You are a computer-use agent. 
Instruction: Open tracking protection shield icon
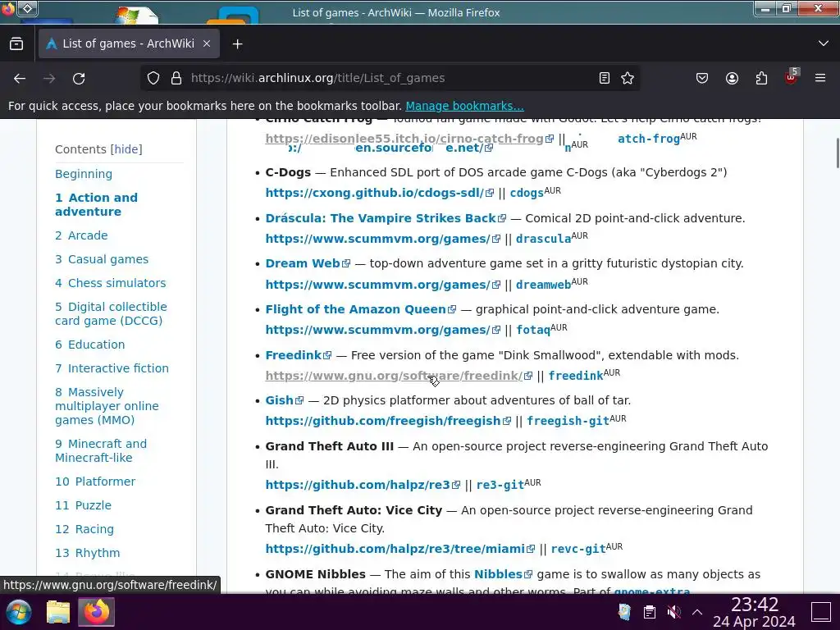(x=153, y=78)
